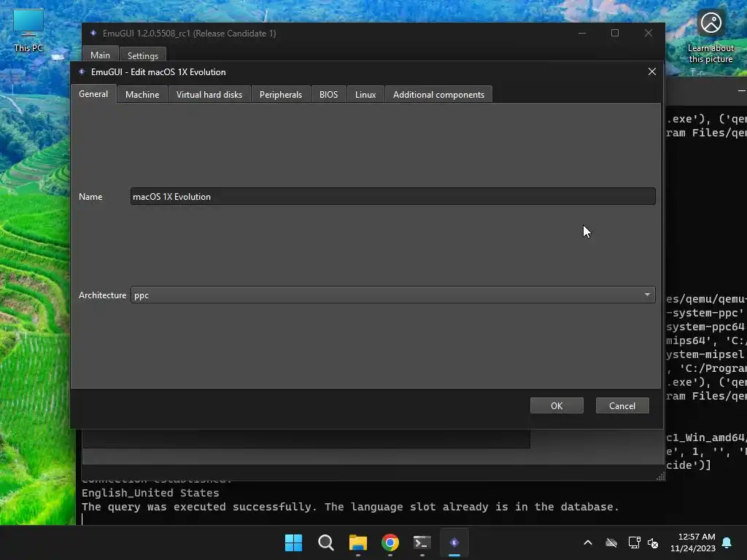Open Windows Search from taskbar
This screenshot has height=560, width=747.
coord(326,542)
